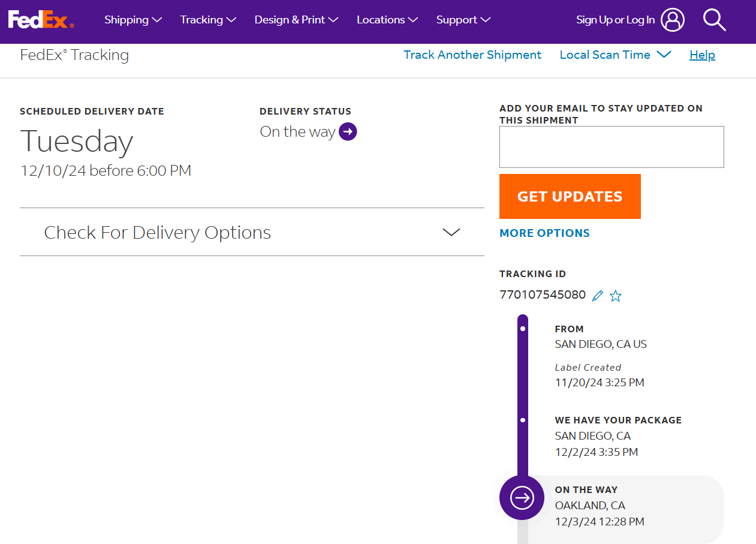Expand Check For Delivery Options section
Image resolution: width=756 pixels, height=544 pixels.
point(252,232)
